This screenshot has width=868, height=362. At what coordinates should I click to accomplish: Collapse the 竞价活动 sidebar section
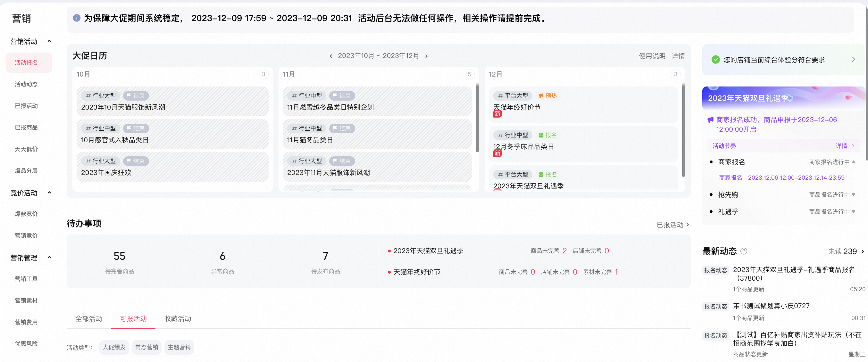(x=50, y=193)
